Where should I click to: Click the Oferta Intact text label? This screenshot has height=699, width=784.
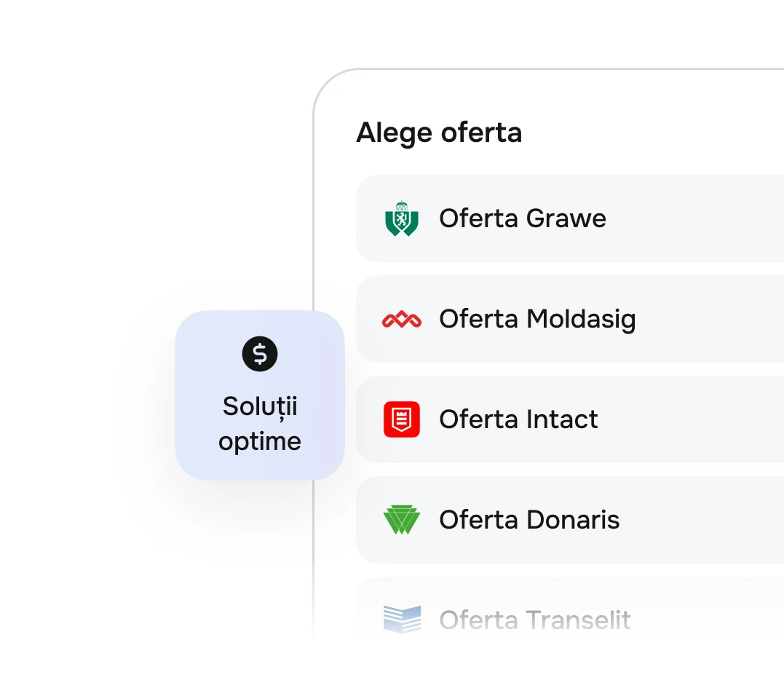point(518,419)
